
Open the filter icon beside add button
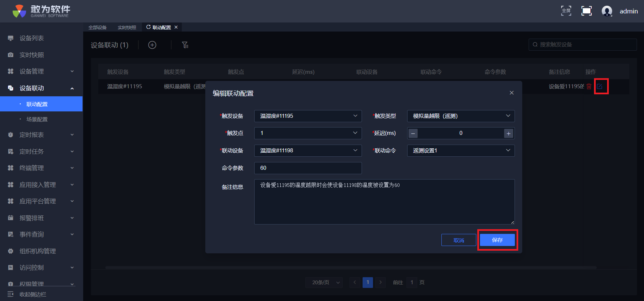click(x=185, y=45)
